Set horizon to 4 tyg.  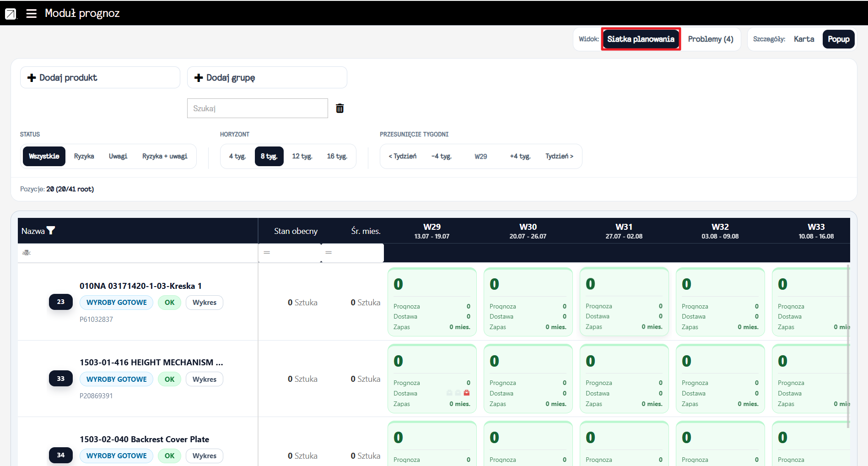click(x=237, y=156)
